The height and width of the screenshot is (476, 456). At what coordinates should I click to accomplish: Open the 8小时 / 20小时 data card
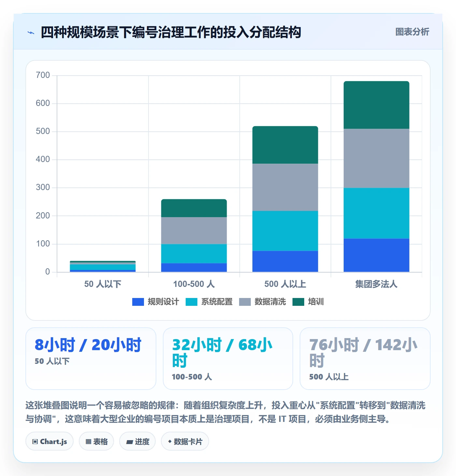pos(91,359)
